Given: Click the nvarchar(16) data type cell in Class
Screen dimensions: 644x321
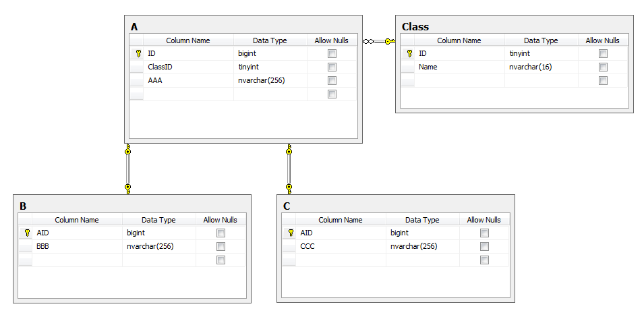Looking at the screenshot, I should 541,67.
